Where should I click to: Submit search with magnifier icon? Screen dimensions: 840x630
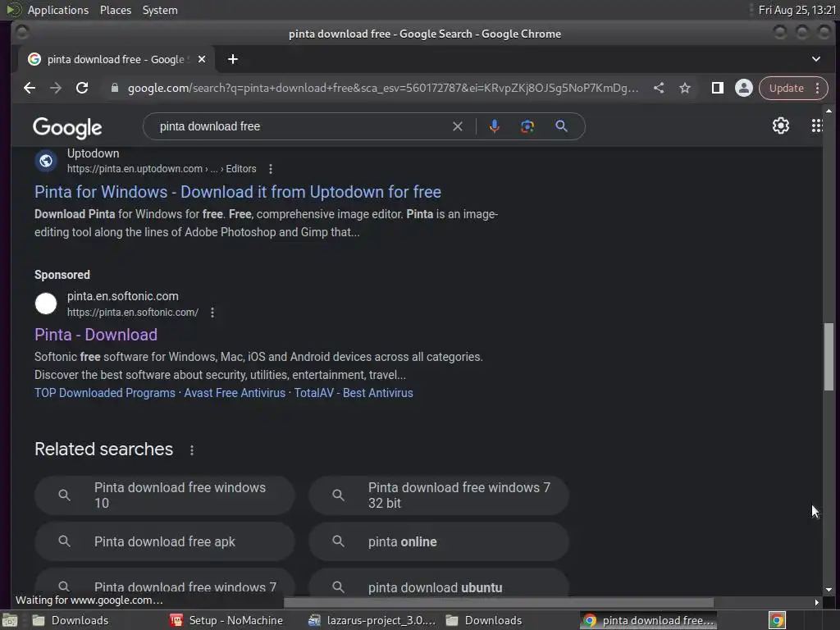tap(561, 126)
